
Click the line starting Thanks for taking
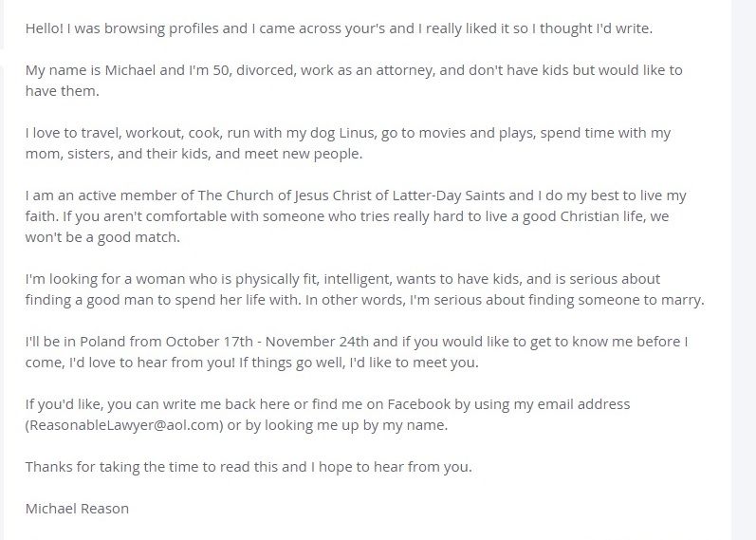(x=249, y=467)
